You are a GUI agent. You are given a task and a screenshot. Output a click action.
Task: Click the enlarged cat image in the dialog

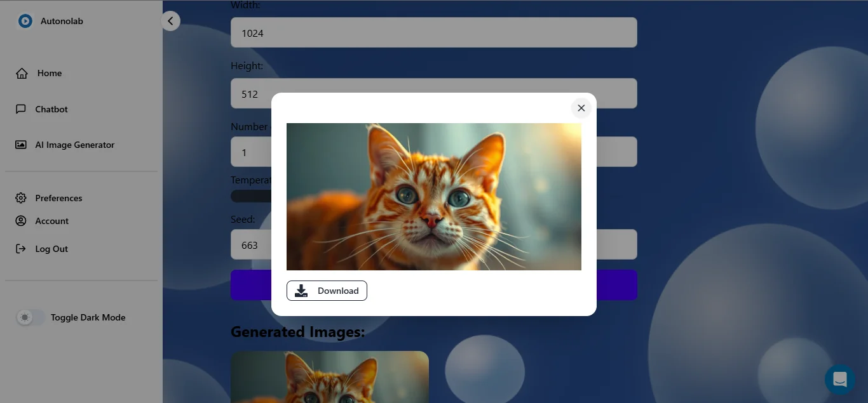(434, 197)
